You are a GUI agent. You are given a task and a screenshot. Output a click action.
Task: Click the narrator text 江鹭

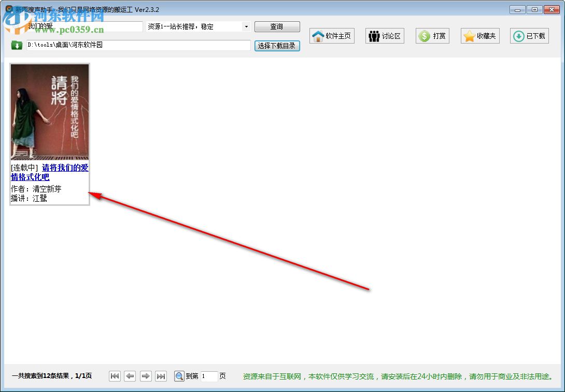39,198
